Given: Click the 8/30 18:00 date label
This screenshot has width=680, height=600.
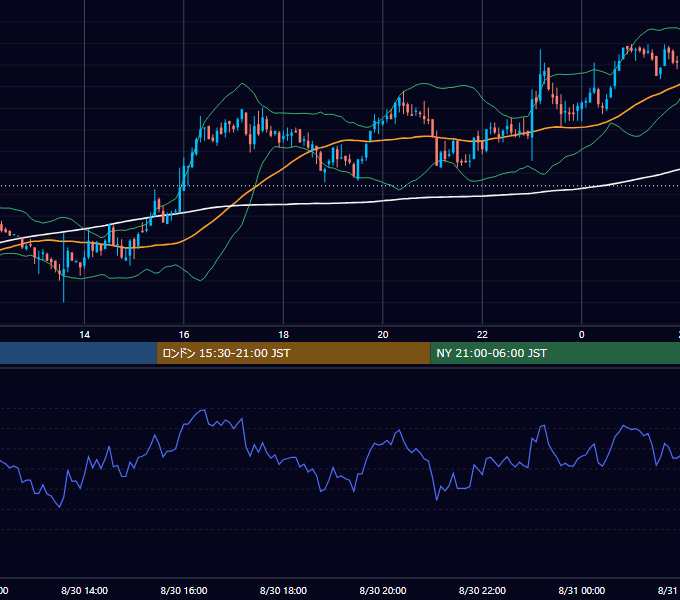Looking at the screenshot, I should (x=283, y=590).
